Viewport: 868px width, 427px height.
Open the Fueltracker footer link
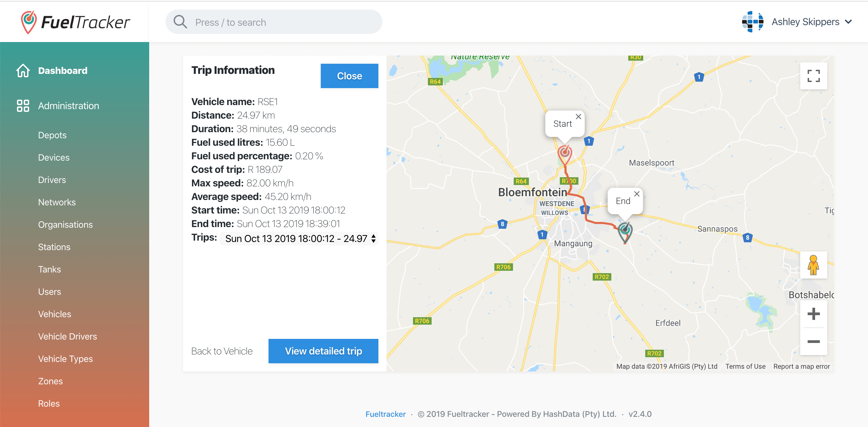tap(386, 414)
